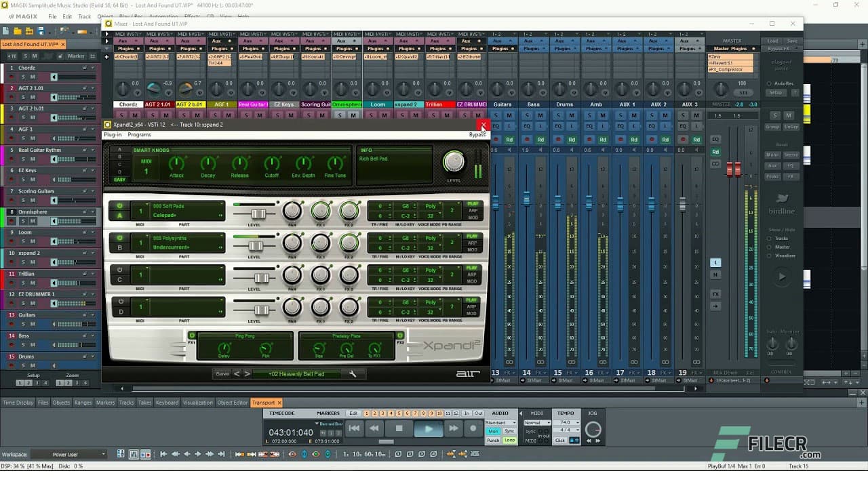868x488 pixels.
Task: Click the Jog wheel in the Transport panel
Action: (593, 428)
